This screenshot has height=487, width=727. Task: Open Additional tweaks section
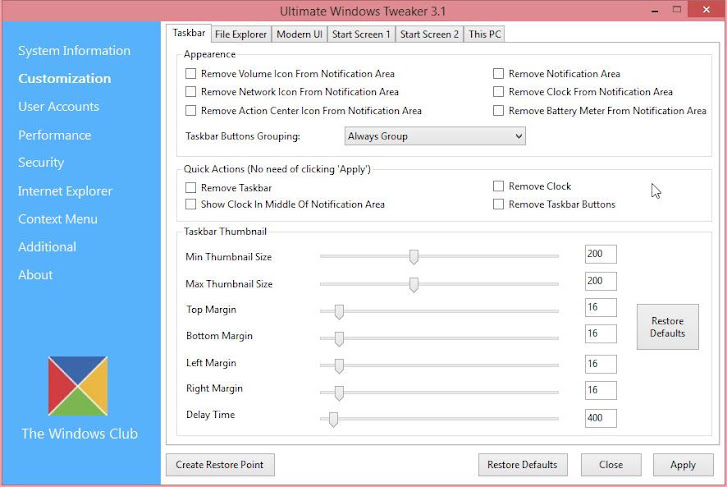47,247
